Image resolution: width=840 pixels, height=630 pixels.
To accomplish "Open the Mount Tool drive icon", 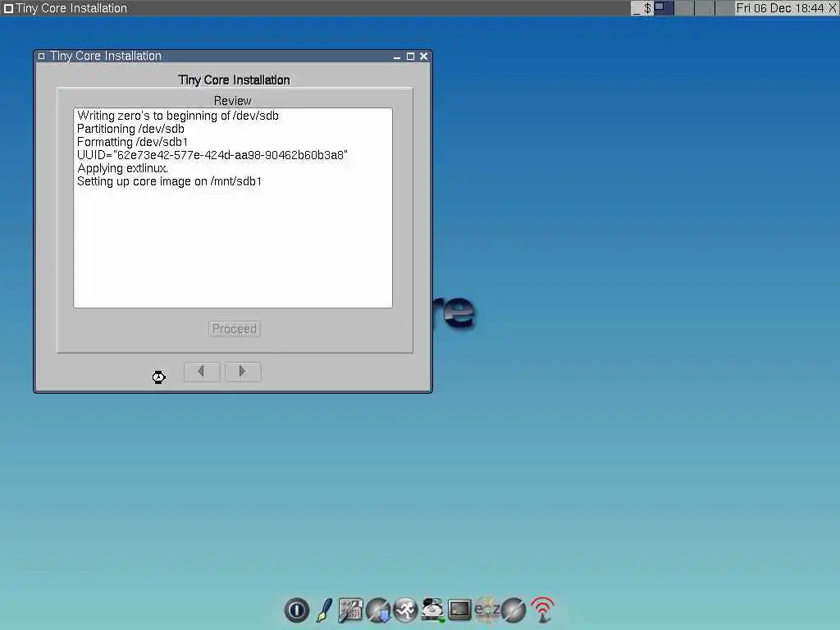I will click(432, 609).
